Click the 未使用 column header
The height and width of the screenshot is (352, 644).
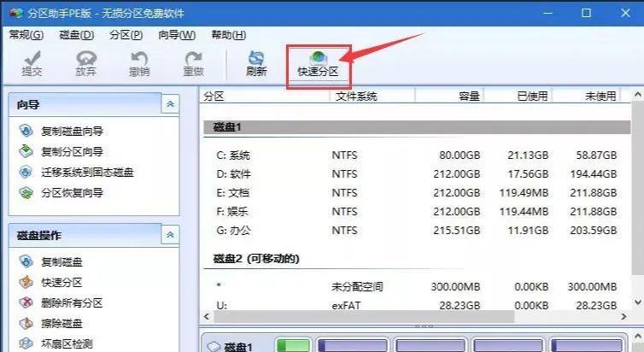586,96
